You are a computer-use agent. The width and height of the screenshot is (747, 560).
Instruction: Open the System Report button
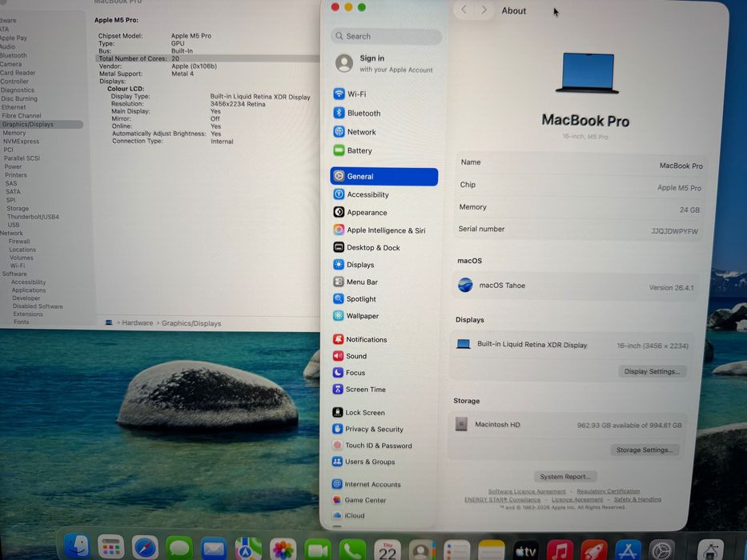click(565, 477)
